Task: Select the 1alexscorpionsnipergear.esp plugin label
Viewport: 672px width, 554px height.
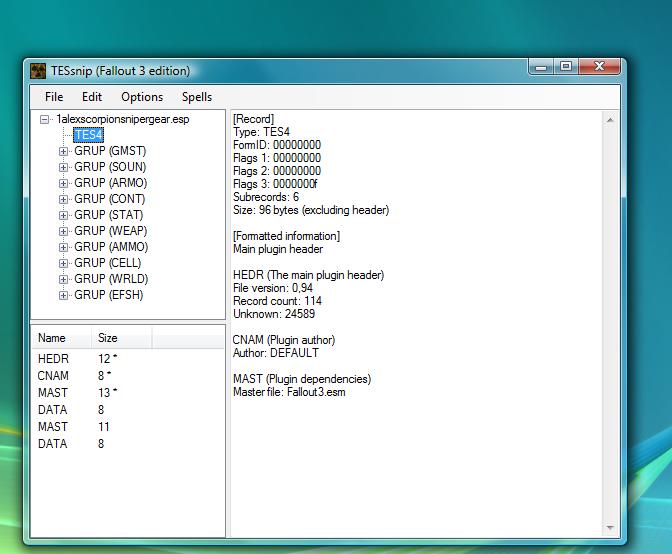Action: pyautogui.click(x=123, y=119)
